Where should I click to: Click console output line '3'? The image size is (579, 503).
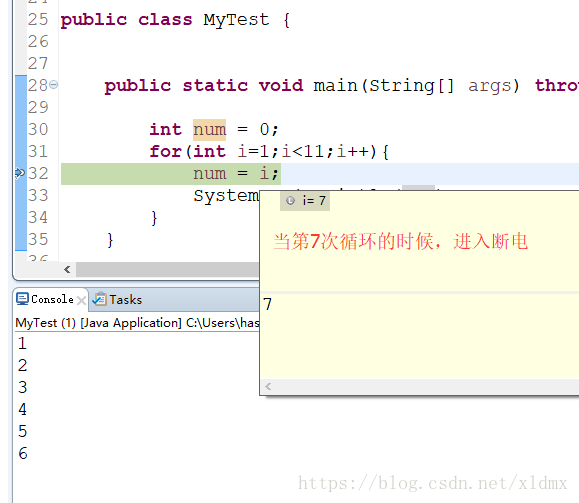pyautogui.click(x=23, y=387)
